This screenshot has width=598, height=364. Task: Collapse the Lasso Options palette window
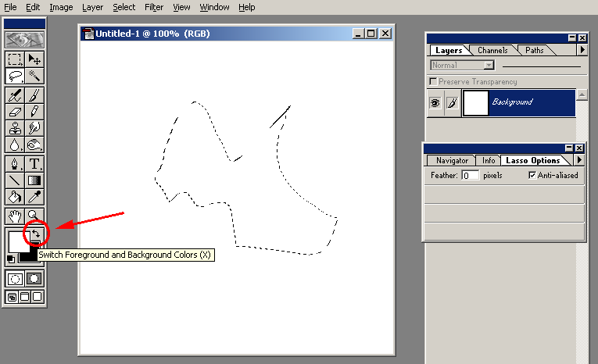[x=569, y=148]
